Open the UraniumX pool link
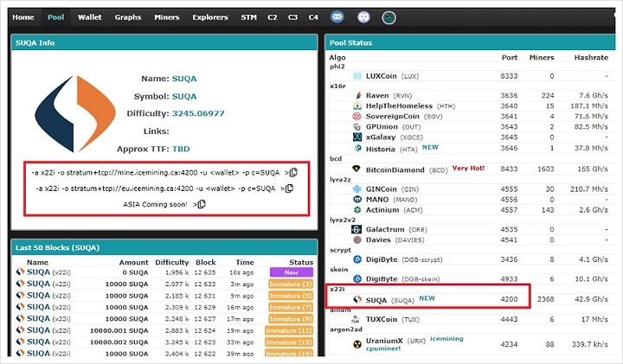 tap(384, 341)
